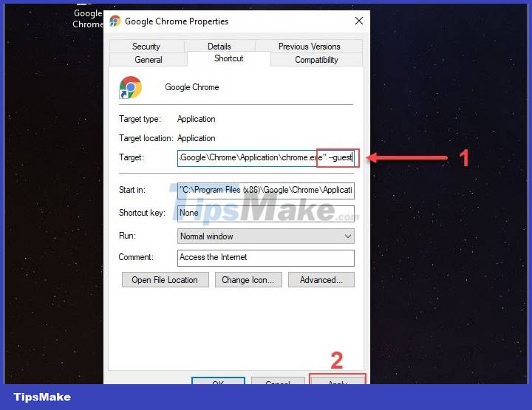Select the Google Chrome desktop shortcut label
The height and width of the screenshot is (410, 532).
coord(87,18)
